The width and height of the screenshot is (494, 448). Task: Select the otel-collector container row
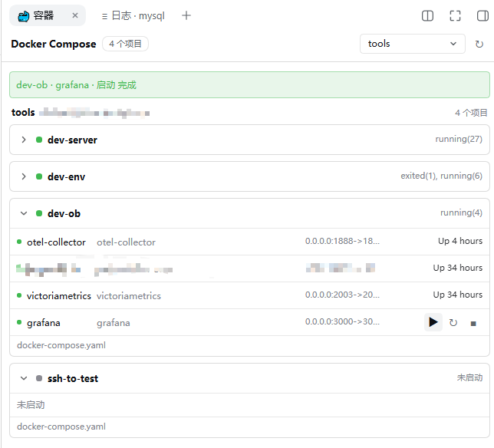[249, 242]
